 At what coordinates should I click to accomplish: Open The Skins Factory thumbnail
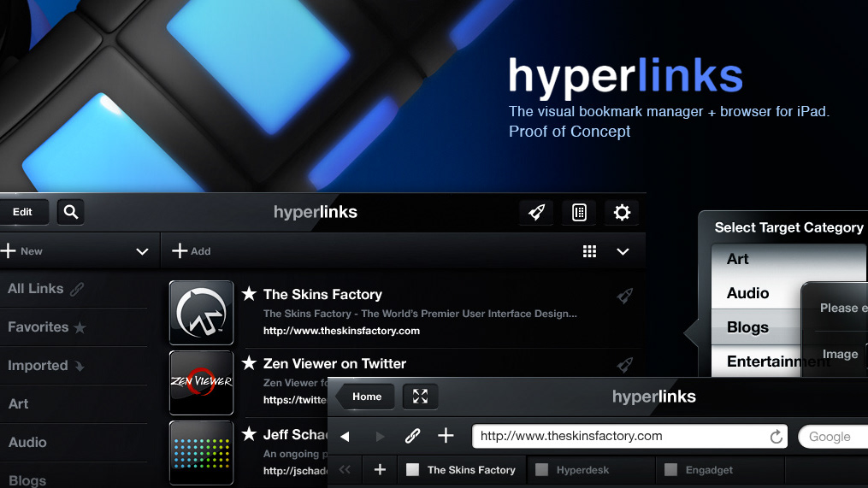(x=201, y=313)
